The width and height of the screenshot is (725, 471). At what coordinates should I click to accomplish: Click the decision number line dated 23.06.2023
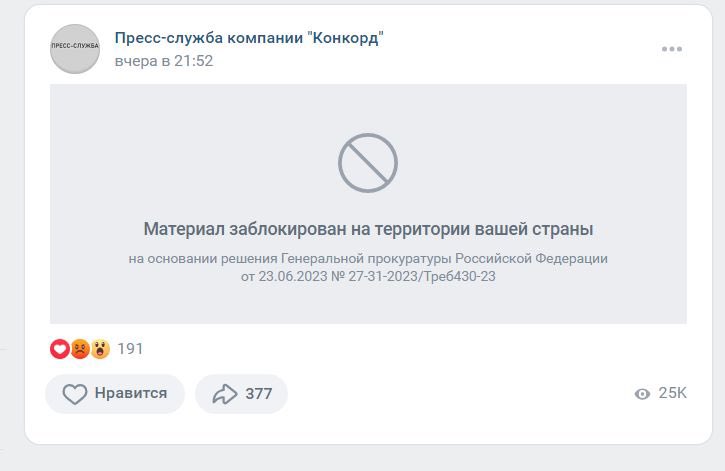pyautogui.click(x=368, y=276)
